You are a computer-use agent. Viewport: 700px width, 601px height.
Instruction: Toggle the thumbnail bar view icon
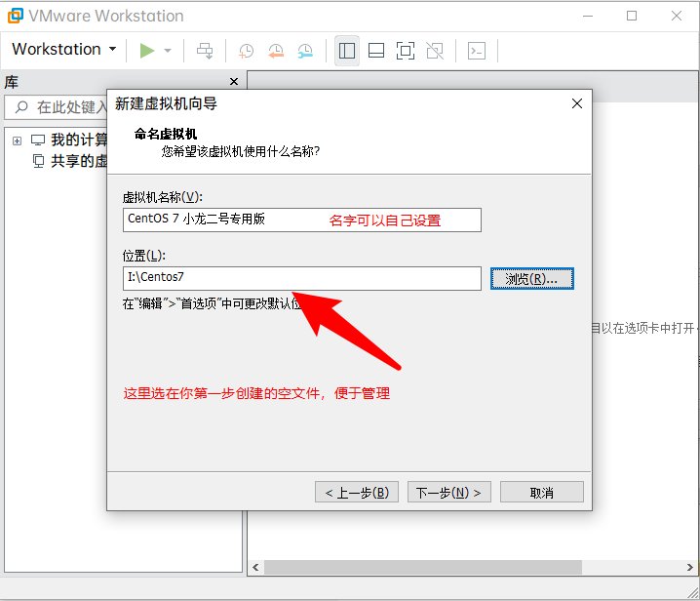pyautogui.click(x=376, y=51)
